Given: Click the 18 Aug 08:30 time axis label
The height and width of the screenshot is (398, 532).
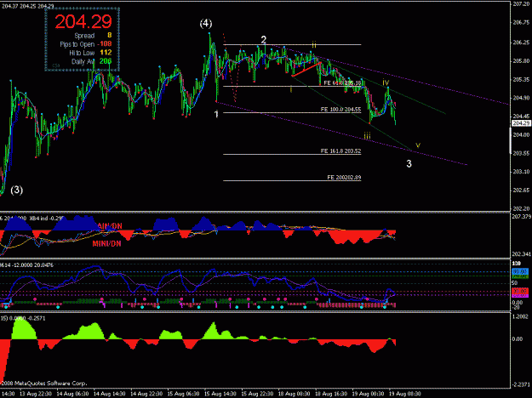Looking at the screenshot, I should [294, 394].
